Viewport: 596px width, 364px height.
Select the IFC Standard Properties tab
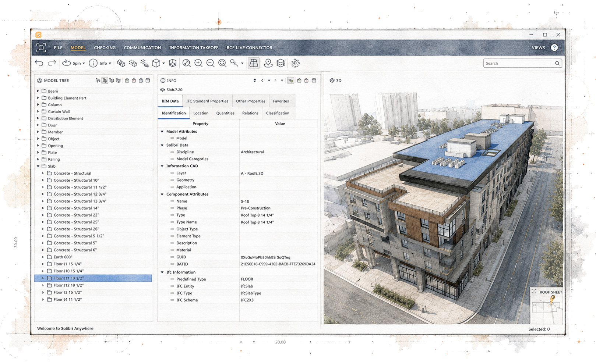(x=207, y=101)
